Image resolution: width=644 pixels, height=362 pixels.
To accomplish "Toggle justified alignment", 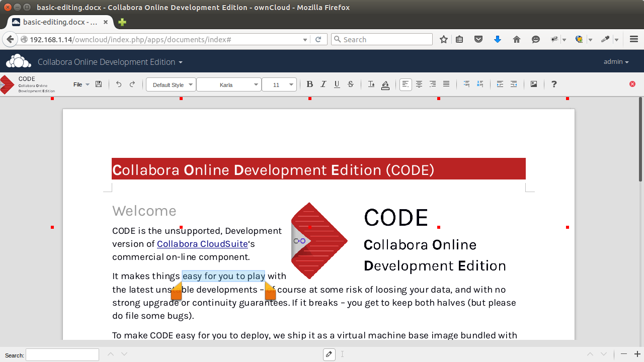I will coord(446,84).
